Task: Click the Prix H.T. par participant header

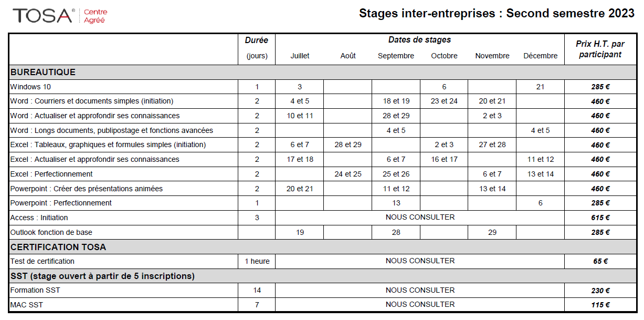Action: (x=600, y=49)
